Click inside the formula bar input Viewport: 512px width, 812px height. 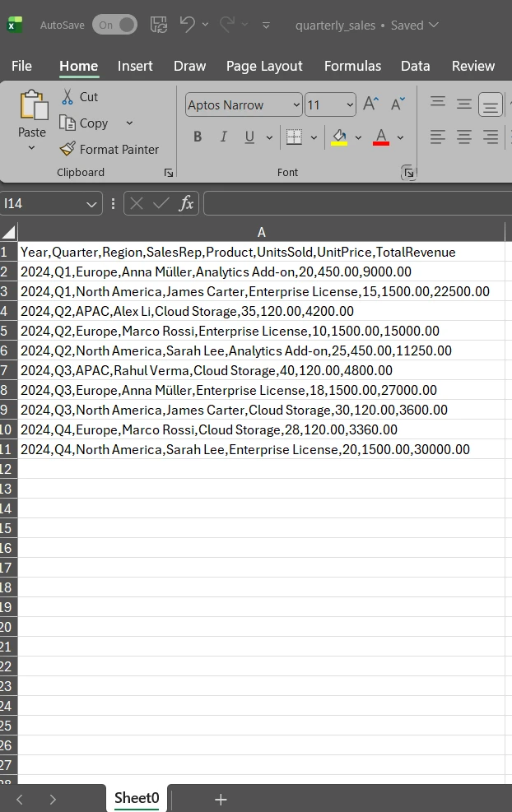[x=356, y=203]
